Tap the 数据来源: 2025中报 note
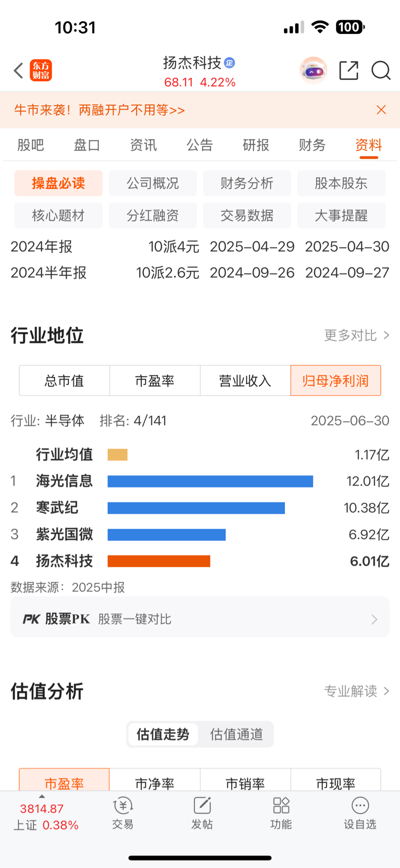Screen dimensions: 400x868 tap(68, 588)
